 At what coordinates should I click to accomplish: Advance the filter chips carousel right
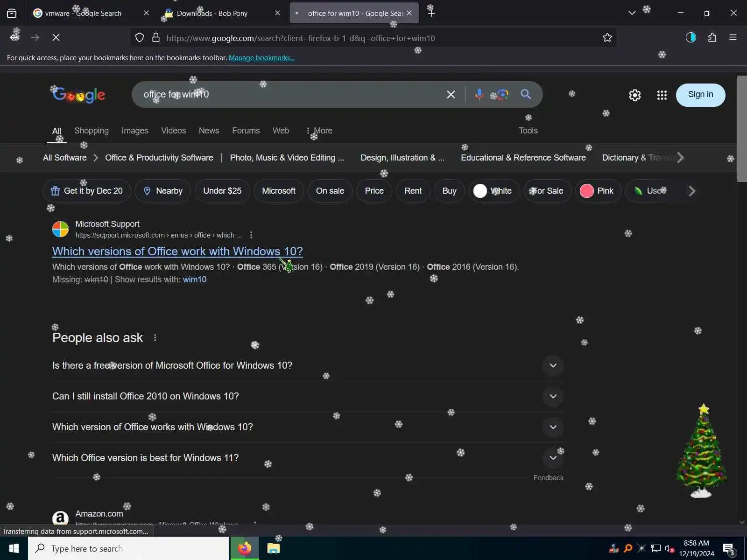(x=692, y=191)
